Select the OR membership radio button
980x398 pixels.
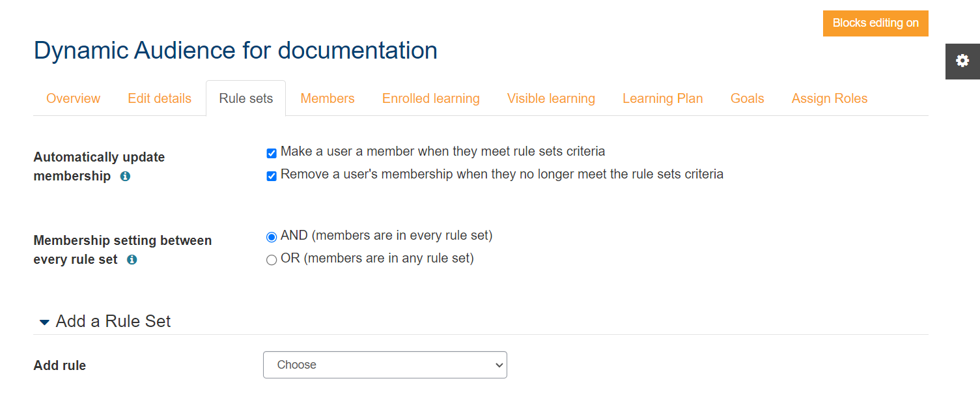pos(271,259)
